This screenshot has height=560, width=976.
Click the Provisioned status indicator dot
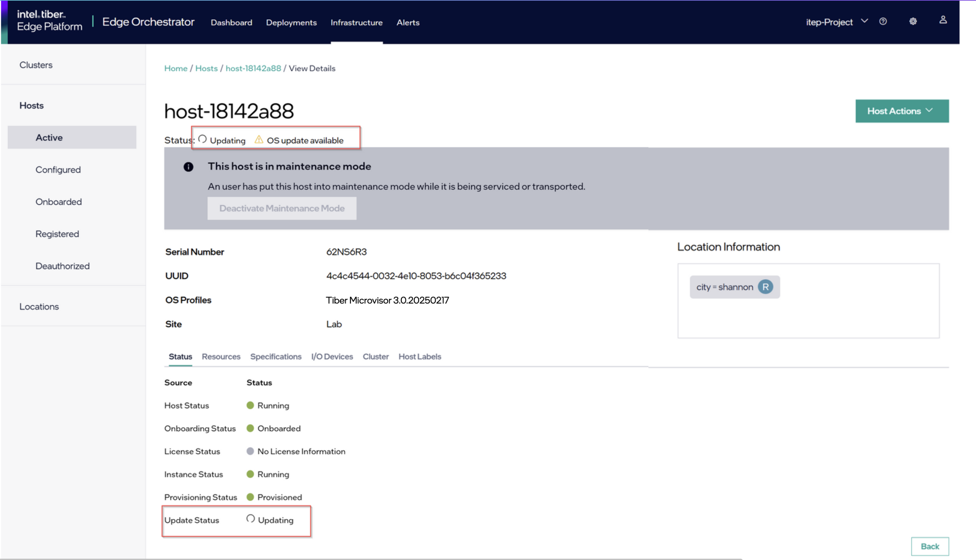(251, 497)
